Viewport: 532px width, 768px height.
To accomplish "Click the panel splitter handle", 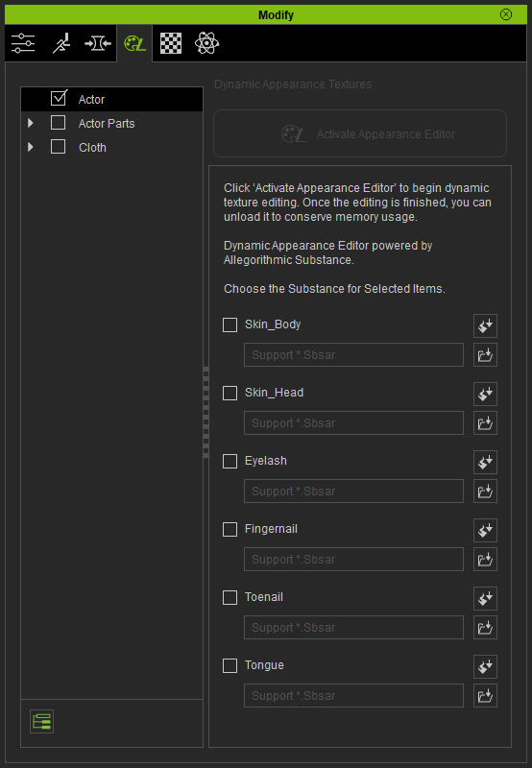I will 206,412.
